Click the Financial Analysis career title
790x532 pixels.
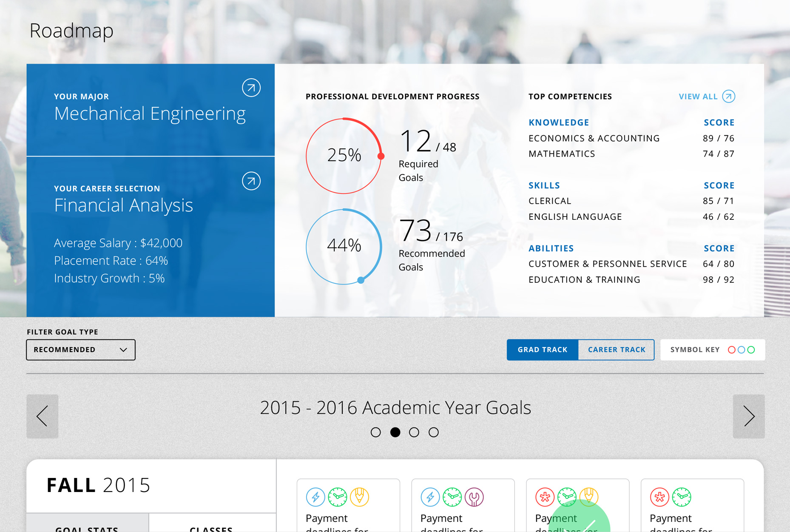(x=123, y=205)
